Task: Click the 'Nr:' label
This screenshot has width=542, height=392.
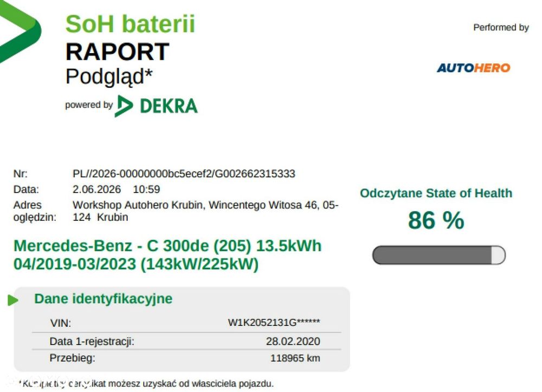Action: click(x=21, y=173)
